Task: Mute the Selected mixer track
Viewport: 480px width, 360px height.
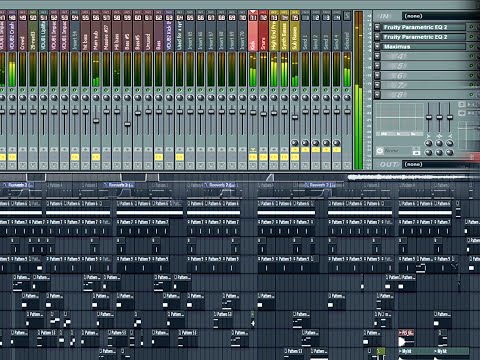Action: tap(347, 90)
